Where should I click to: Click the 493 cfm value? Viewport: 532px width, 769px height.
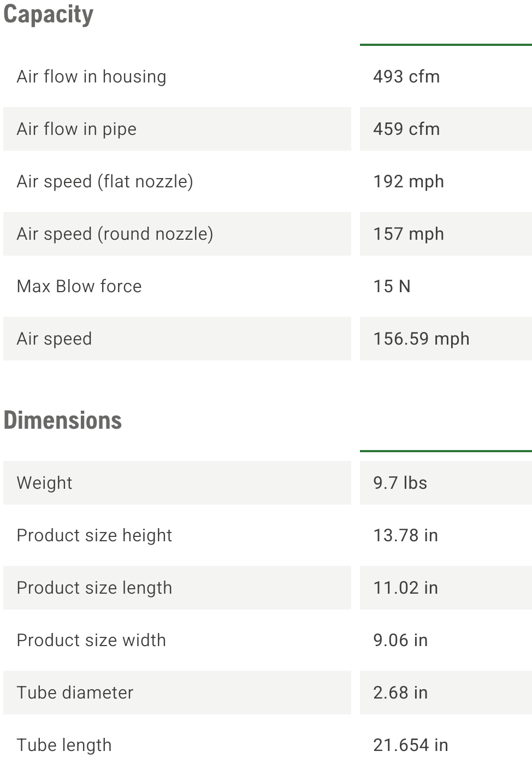pos(406,76)
